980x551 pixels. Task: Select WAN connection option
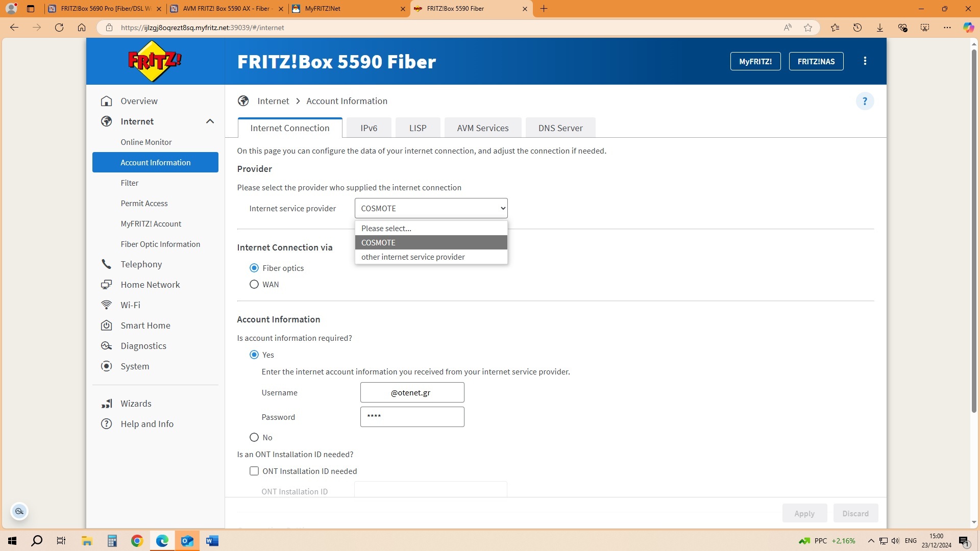click(x=254, y=284)
